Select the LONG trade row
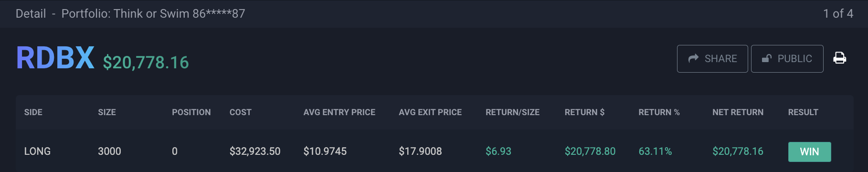This screenshot has height=172, width=868. [x=434, y=151]
